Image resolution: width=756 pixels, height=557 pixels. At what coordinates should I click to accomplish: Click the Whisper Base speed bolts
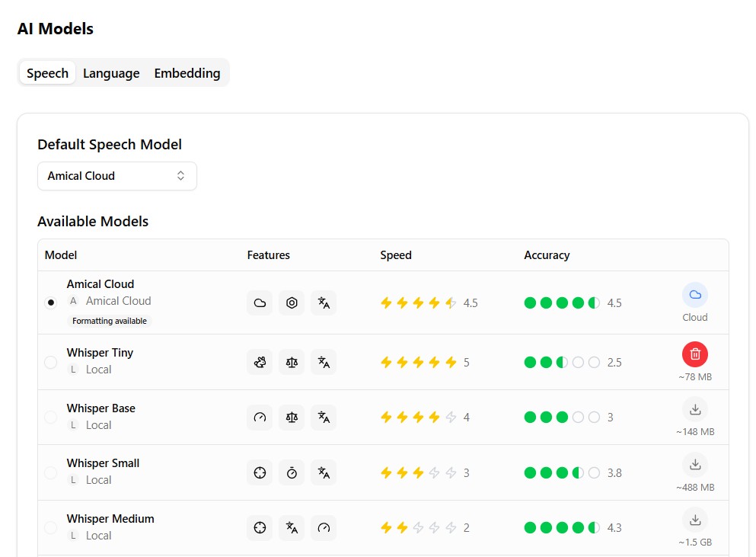[x=418, y=417]
